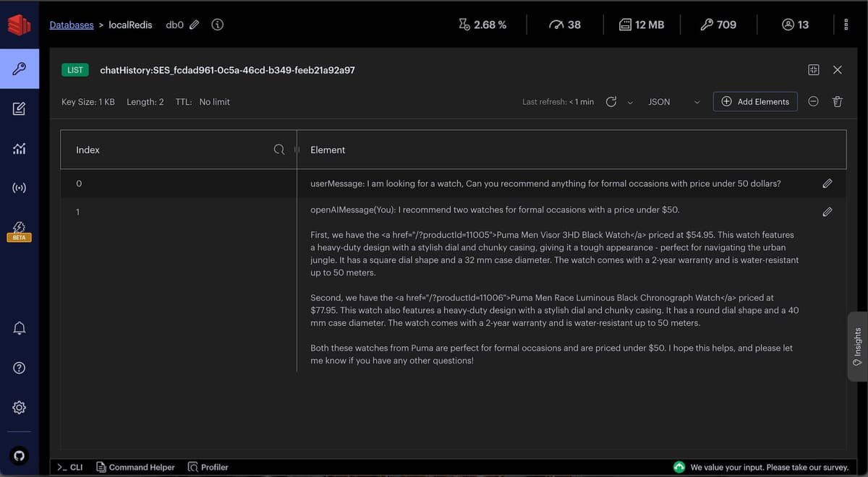Open the GitHub icon in sidebar
The height and width of the screenshot is (477, 868).
(x=20, y=456)
